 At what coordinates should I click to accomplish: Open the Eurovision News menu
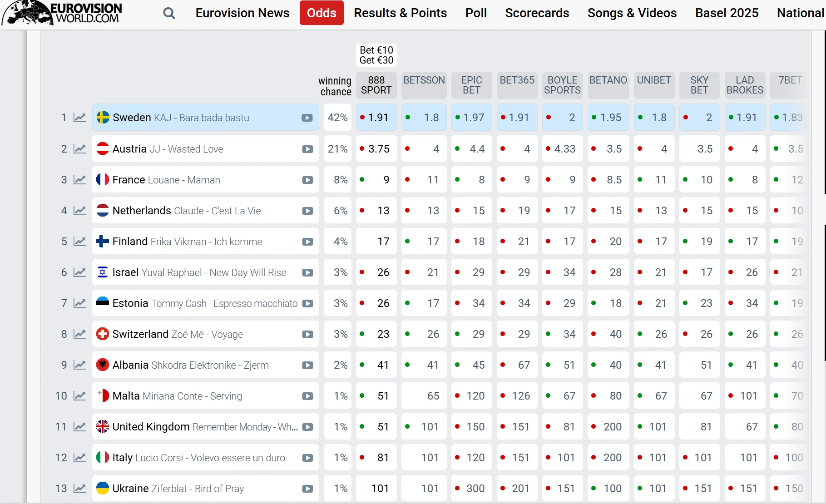(x=242, y=13)
